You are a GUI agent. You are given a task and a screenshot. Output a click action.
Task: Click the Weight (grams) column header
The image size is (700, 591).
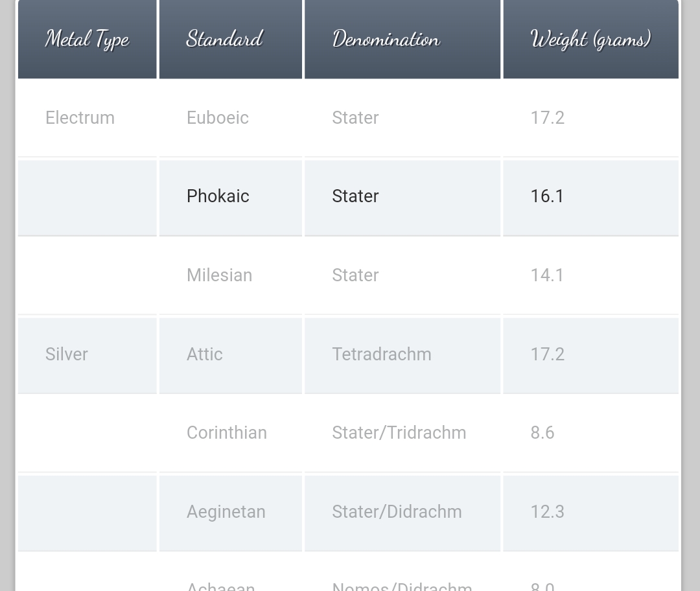(591, 40)
